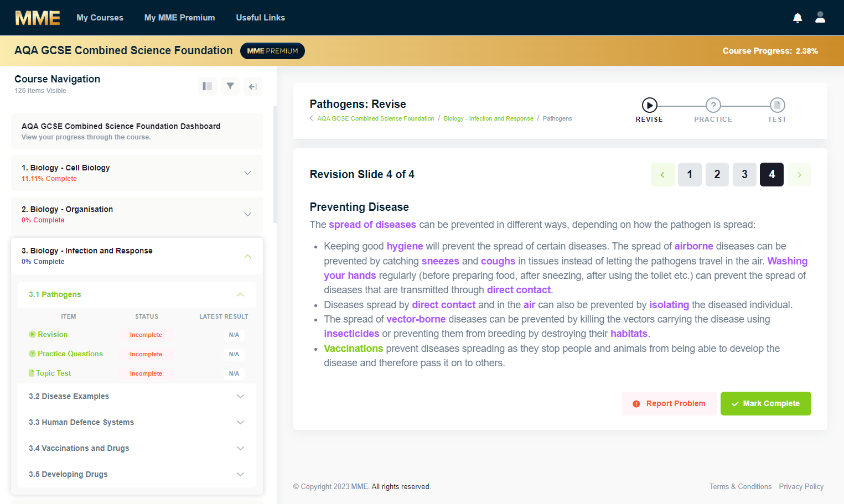Viewport: 844px width, 504px height.
Task: Click the Incomplete status for Practice Questions
Action: 146,355
